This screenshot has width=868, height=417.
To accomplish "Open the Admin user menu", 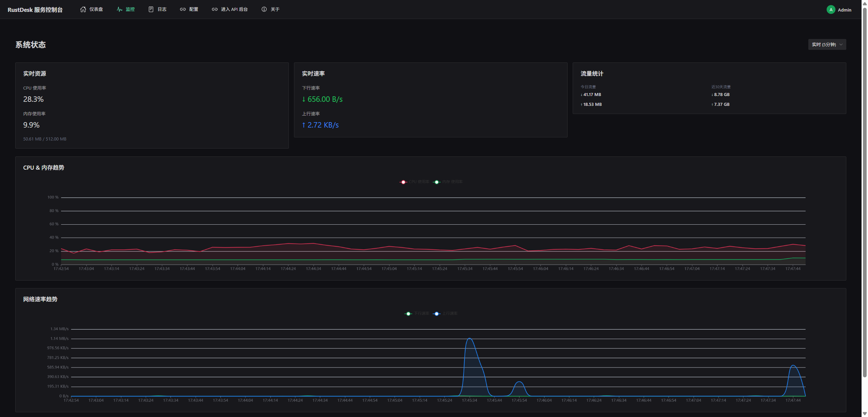I will click(x=844, y=10).
